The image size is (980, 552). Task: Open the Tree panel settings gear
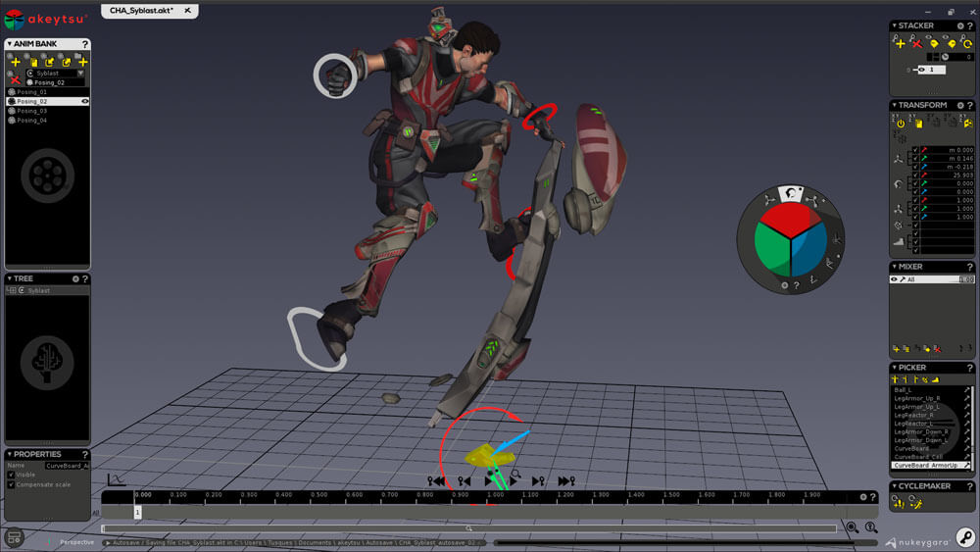tap(74, 278)
